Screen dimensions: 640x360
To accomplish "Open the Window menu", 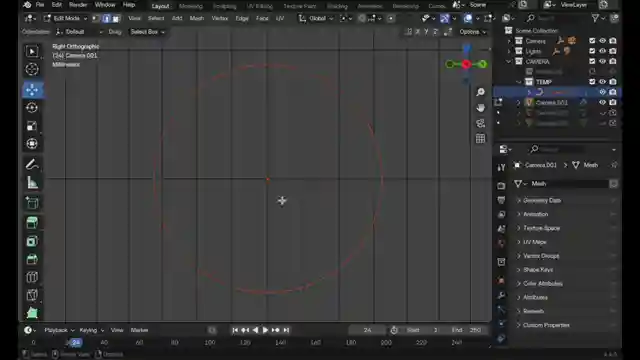I will pos(105,5).
